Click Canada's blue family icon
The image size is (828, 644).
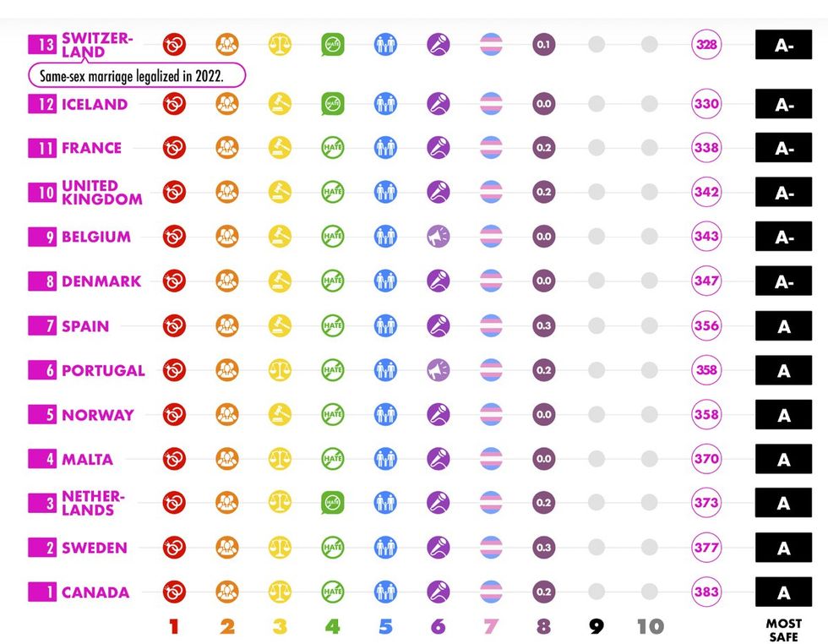(x=385, y=592)
